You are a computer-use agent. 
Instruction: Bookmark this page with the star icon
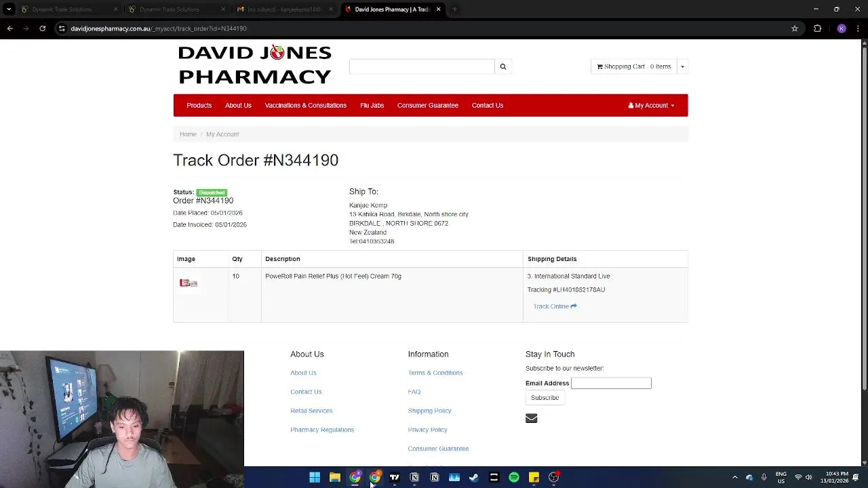[795, 28]
